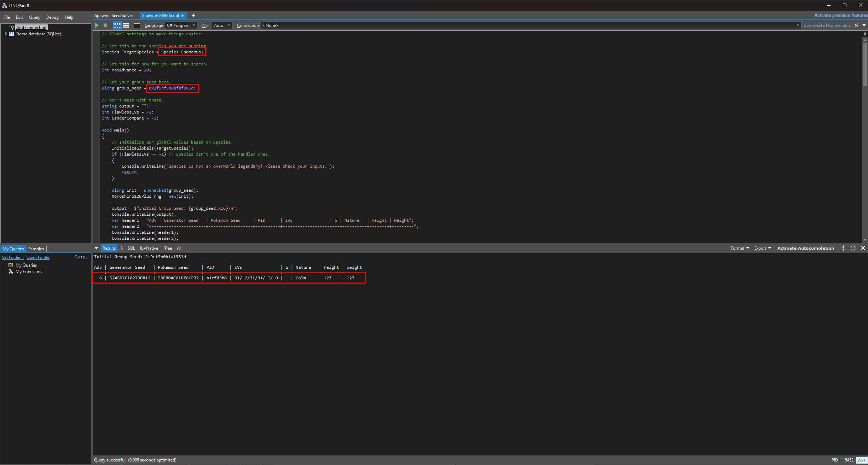
Task: Add a new query tab with plus icon
Action: pyautogui.click(x=193, y=16)
